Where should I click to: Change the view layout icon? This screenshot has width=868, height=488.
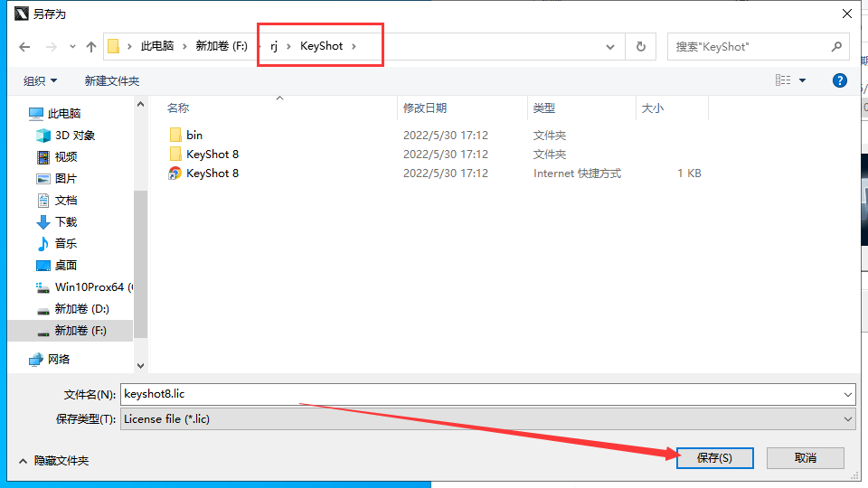[x=783, y=80]
